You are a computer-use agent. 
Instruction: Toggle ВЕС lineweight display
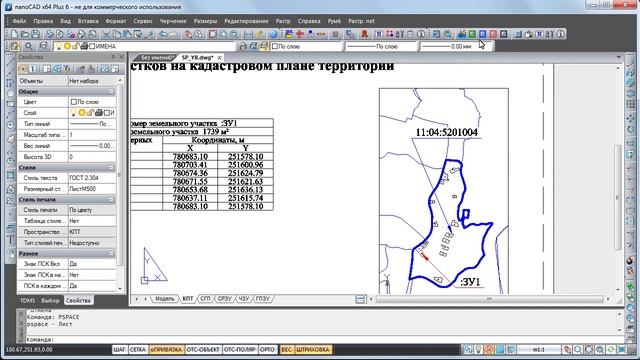286,350
